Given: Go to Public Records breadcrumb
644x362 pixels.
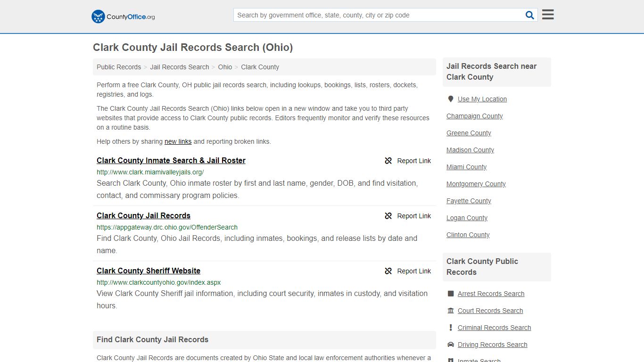Looking at the screenshot, I should coord(119,67).
